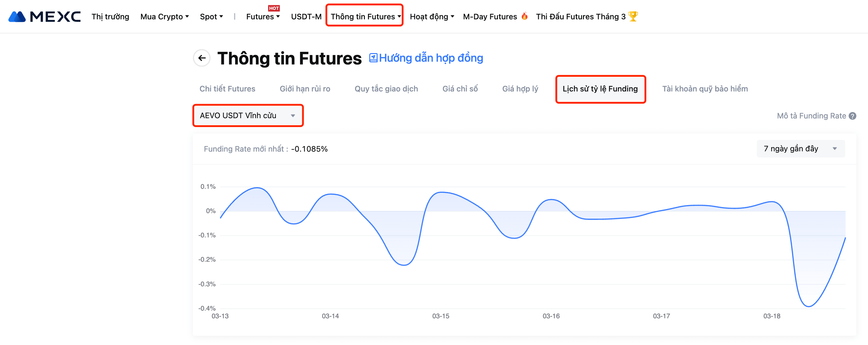Switch to Chi tiết Futures tab
The height and width of the screenshot is (345, 868).
click(227, 88)
